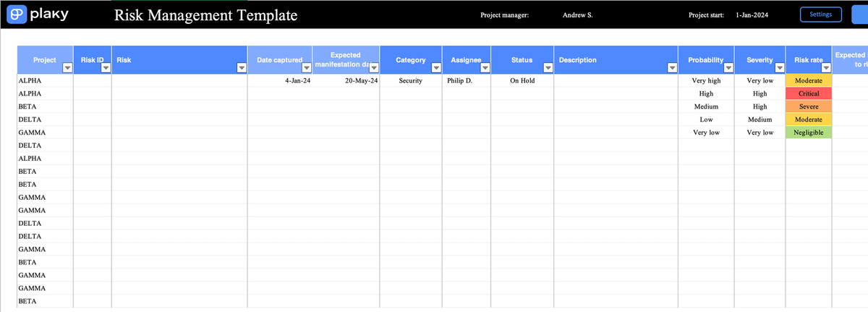Open the Probability column filter dropdown
Screen dimensions: 868x312
coord(728,68)
